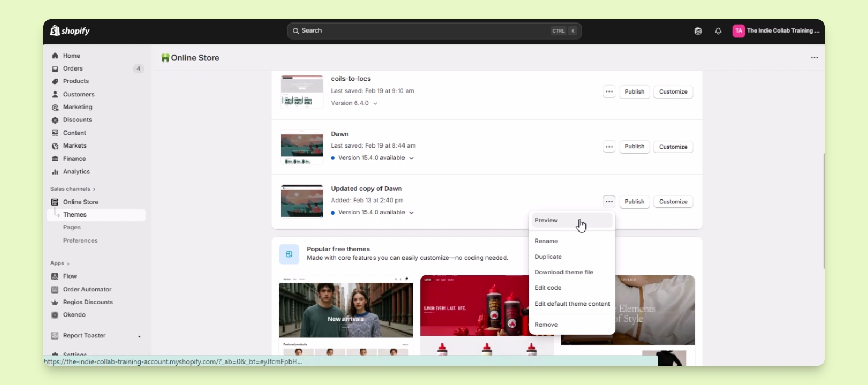The height and width of the screenshot is (385, 868).
Task: Open more actions for Dawn theme
Action: pos(609,147)
